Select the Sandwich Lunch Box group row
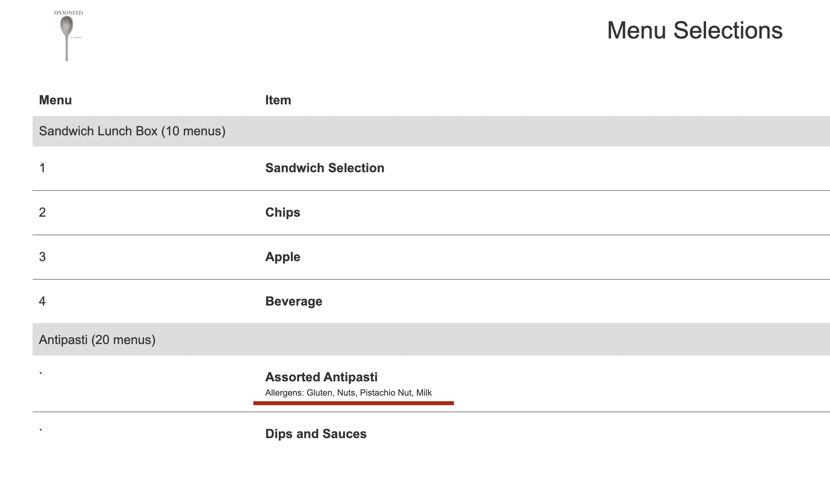The image size is (830, 504). click(431, 131)
